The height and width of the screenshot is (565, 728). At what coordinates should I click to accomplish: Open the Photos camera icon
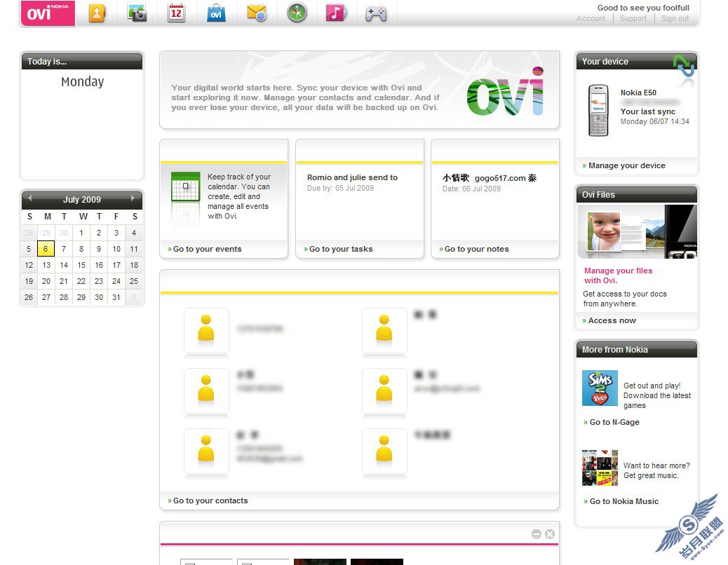coord(137,13)
